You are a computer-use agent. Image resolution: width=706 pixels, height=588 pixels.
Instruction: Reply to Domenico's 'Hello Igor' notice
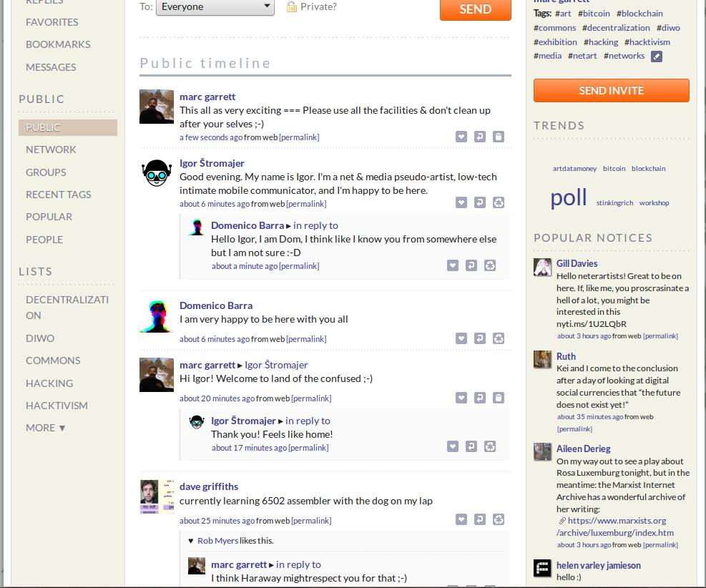click(x=471, y=265)
